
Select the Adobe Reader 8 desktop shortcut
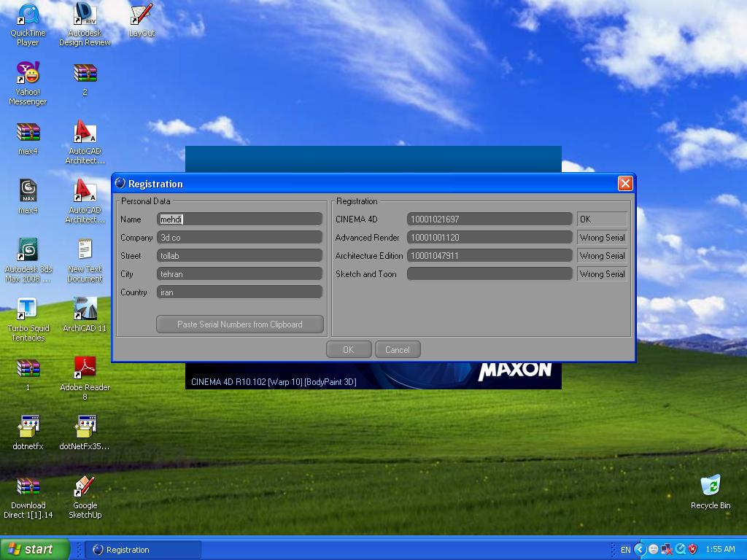click(85, 378)
